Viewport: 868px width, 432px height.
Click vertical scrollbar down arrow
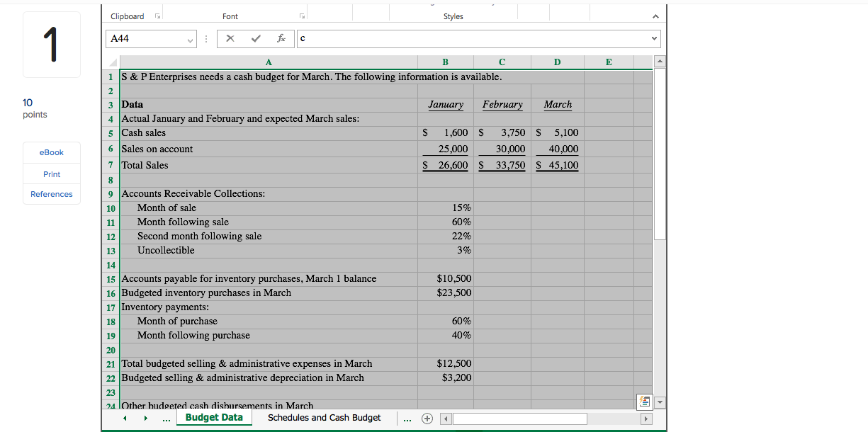pyautogui.click(x=660, y=402)
